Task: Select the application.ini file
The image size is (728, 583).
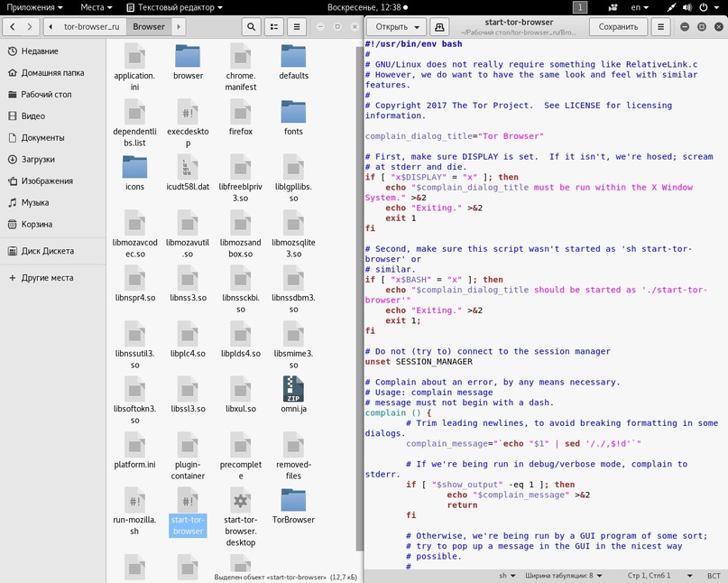Action: [134, 68]
